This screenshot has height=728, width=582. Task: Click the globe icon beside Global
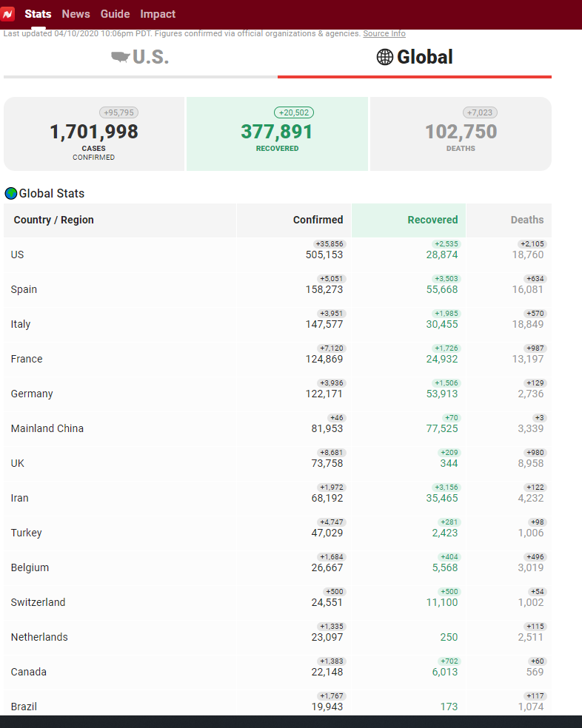coord(385,57)
